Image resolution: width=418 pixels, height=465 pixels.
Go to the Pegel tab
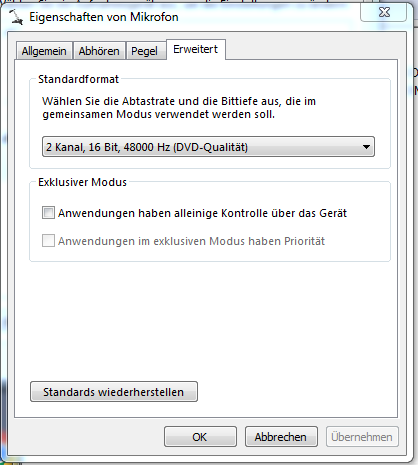coord(144,51)
